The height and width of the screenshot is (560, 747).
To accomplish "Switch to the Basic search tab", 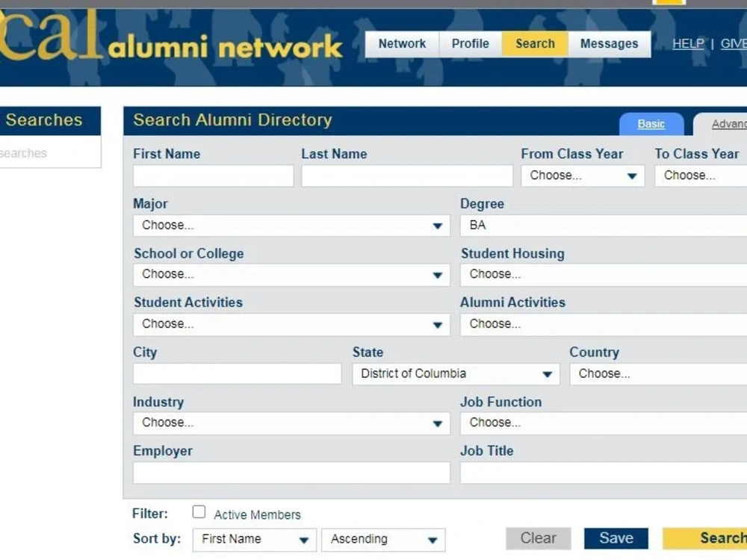I will (x=651, y=124).
